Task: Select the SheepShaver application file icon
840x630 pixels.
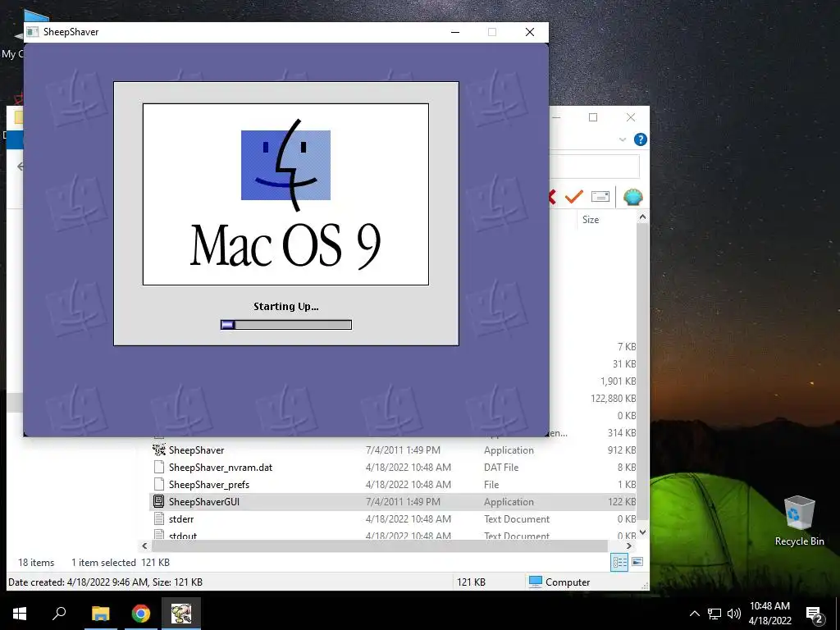Action: [x=158, y=450]
